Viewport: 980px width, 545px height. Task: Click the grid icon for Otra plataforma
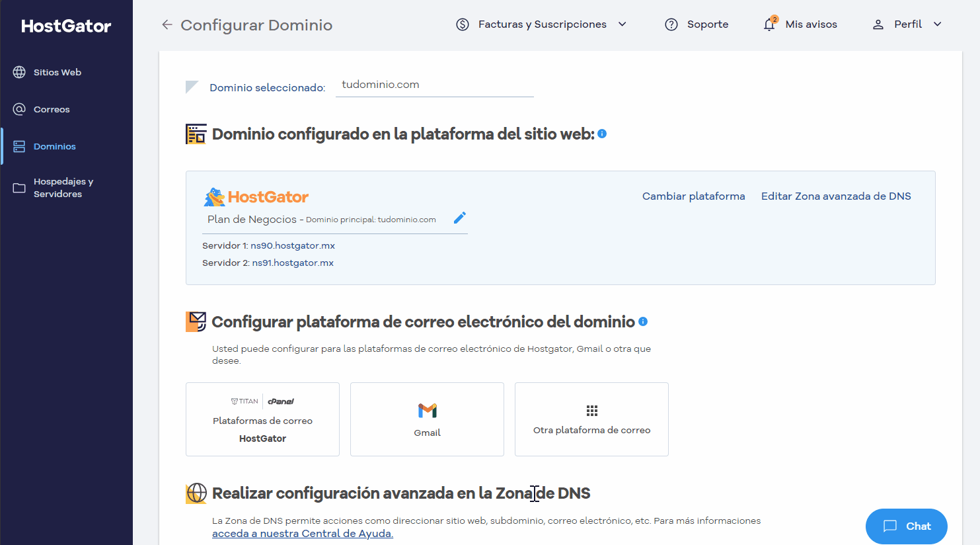592,411
